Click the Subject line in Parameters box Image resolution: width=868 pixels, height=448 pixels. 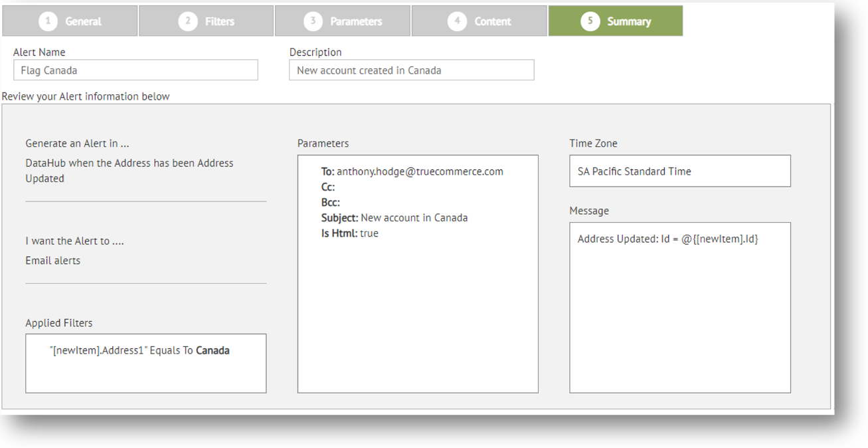pos(394,218)
